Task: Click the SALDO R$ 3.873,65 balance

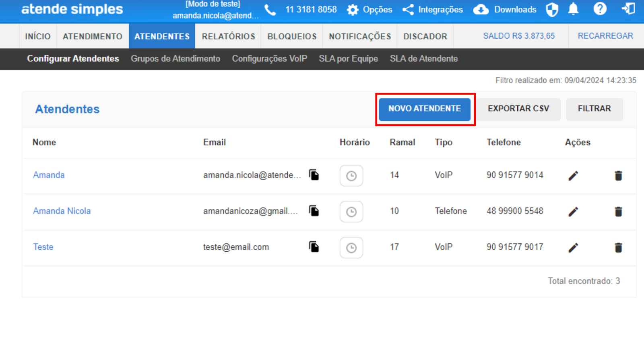Action: (519, 36)
